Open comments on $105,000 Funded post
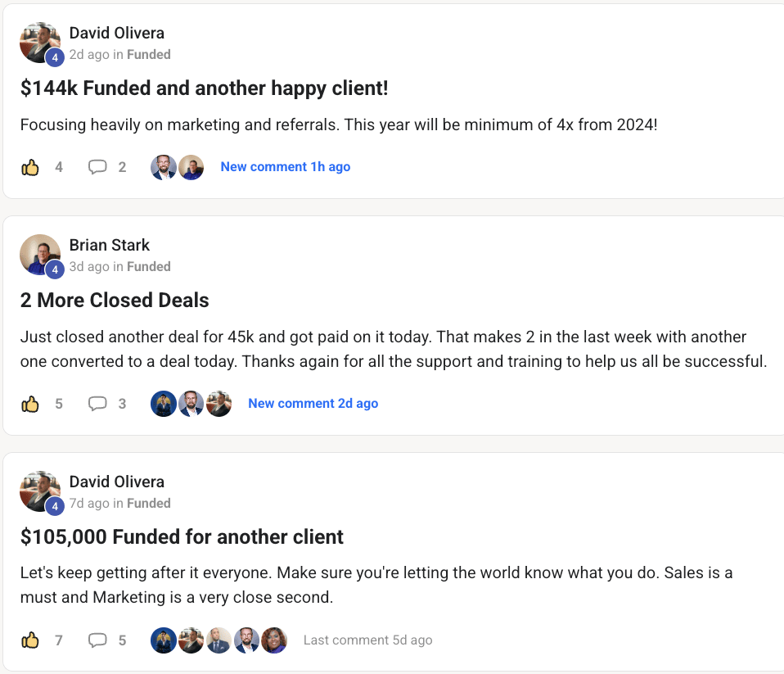Viewport: 784px width, 674px height. pos(97,640)
